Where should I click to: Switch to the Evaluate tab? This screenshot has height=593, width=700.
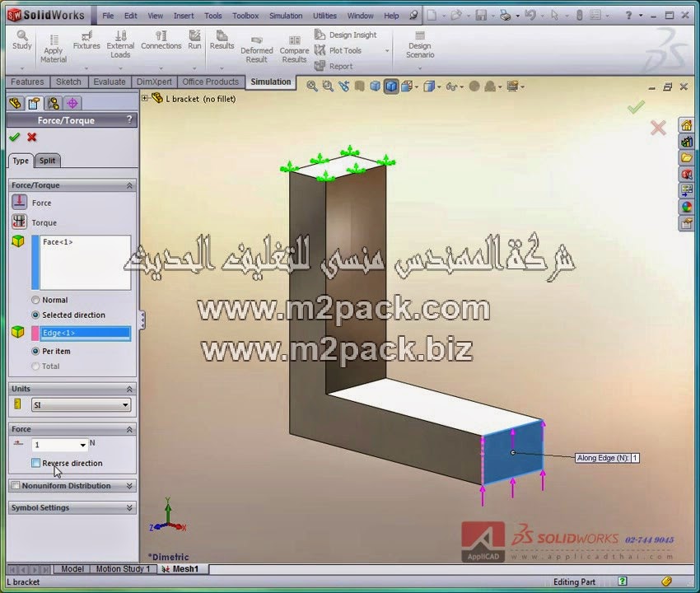tap(110, 82)
